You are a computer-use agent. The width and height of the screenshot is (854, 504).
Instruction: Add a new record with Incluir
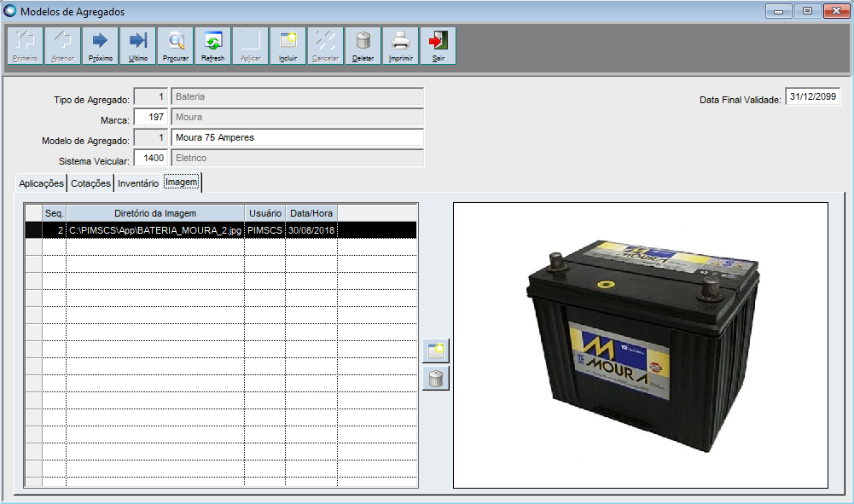(288, 46)
